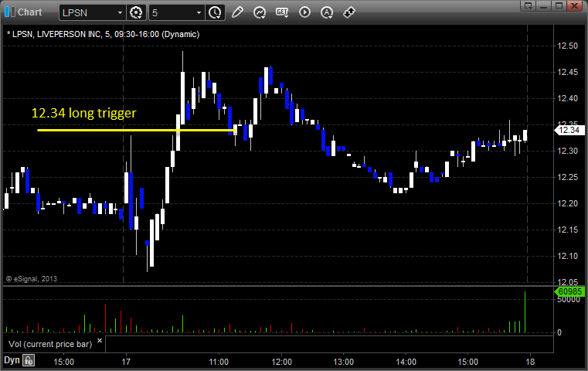Maximize the chart window
The height and width of the screenshot is (371, 588).
(559, 5)
